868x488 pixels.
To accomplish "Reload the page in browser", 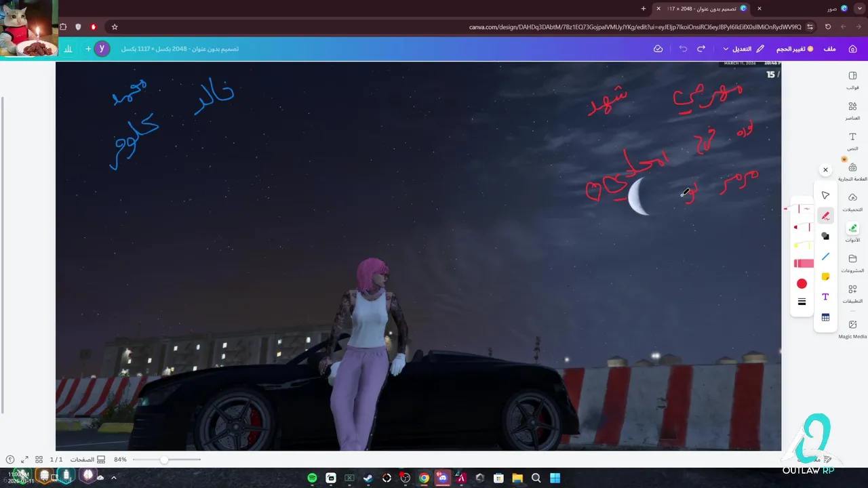I will [828, 27].
